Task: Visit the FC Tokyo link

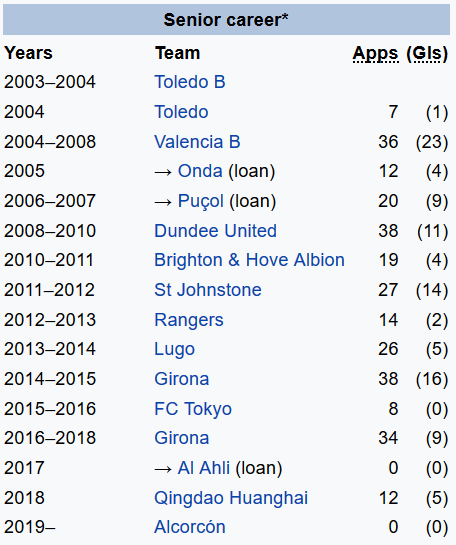Action: [193, 409]
